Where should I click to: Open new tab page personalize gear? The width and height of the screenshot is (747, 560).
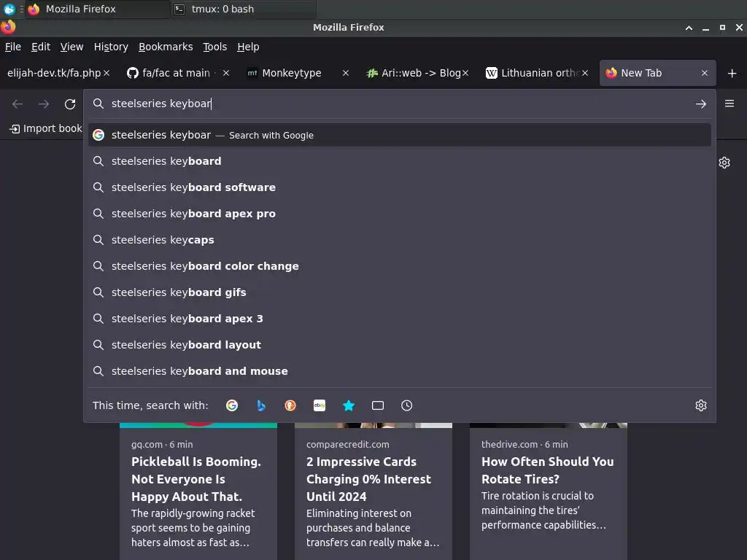tap(724, 163)
